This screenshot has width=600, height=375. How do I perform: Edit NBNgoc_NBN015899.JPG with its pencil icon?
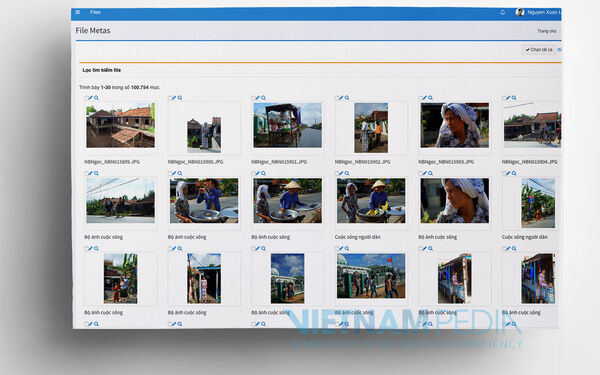click(91, 98)
